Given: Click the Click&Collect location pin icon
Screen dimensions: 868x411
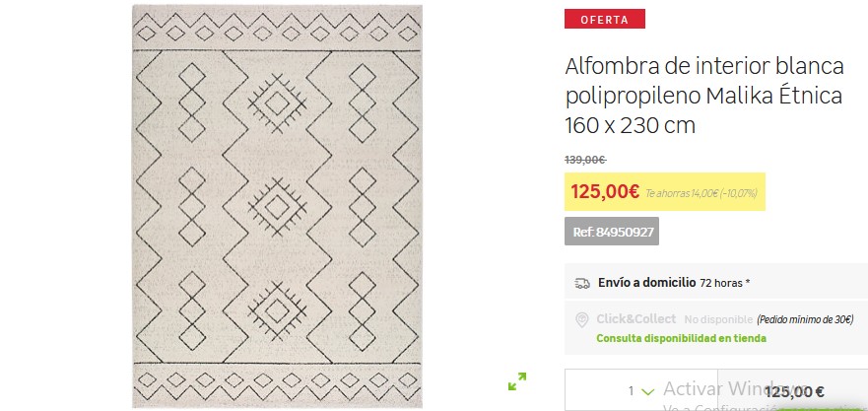Looking at the screenshot, I should tap(582, 319).
